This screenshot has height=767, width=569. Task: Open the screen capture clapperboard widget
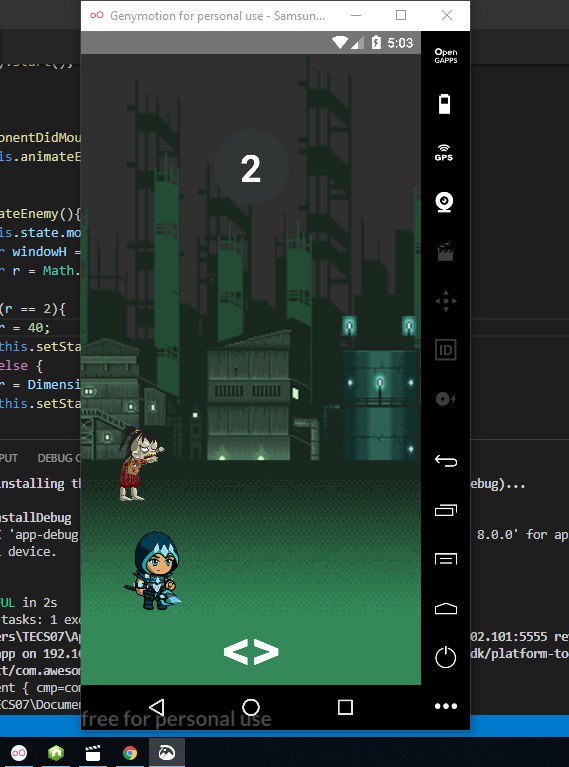(x=445, y=251)
